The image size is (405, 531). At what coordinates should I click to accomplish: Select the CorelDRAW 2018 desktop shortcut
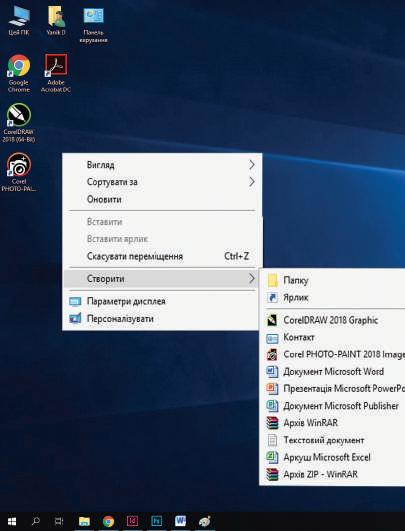coord(19,123)
